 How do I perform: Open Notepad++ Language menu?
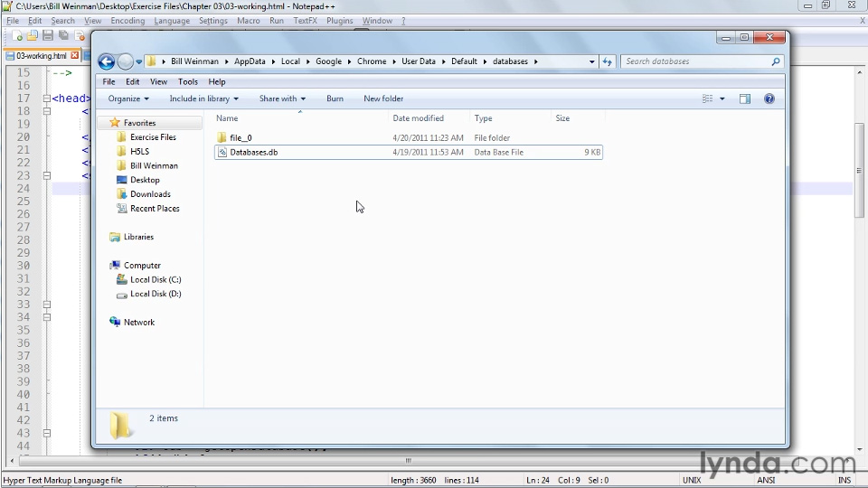[172, 21]
